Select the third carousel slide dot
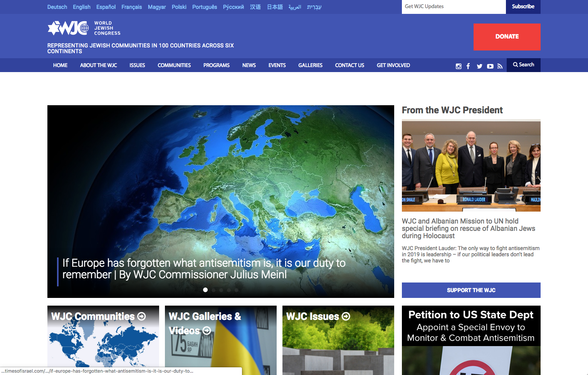This screenshot has width=588, height=375. [221, 290]
